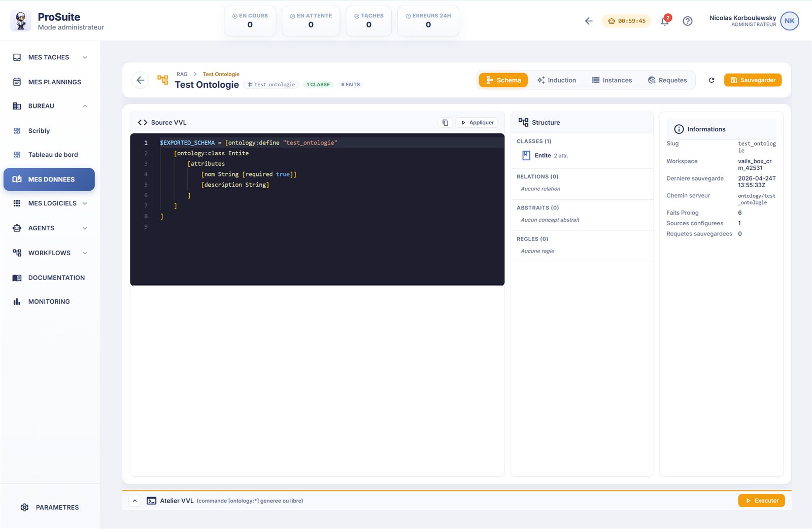The image size is (812, 529).
Task: Expand the Atelier VVL panel chevron
Action: pyautogui.click(x=134, y=501)
